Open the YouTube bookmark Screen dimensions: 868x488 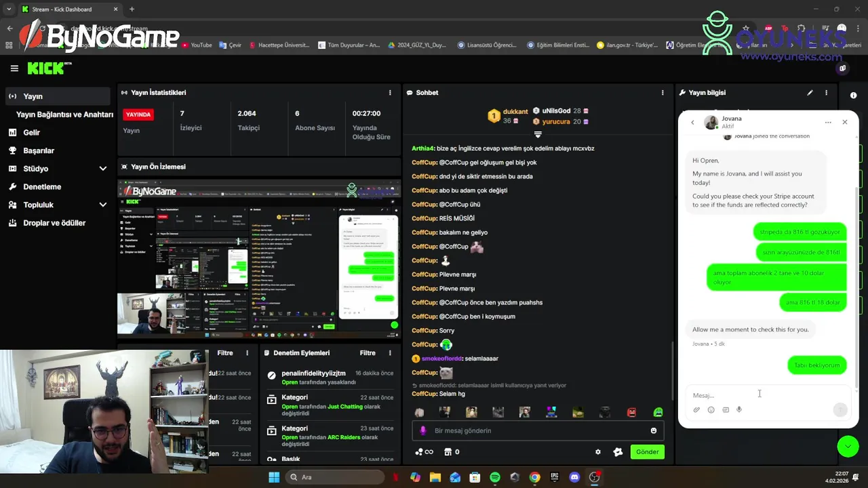[197, 45]
